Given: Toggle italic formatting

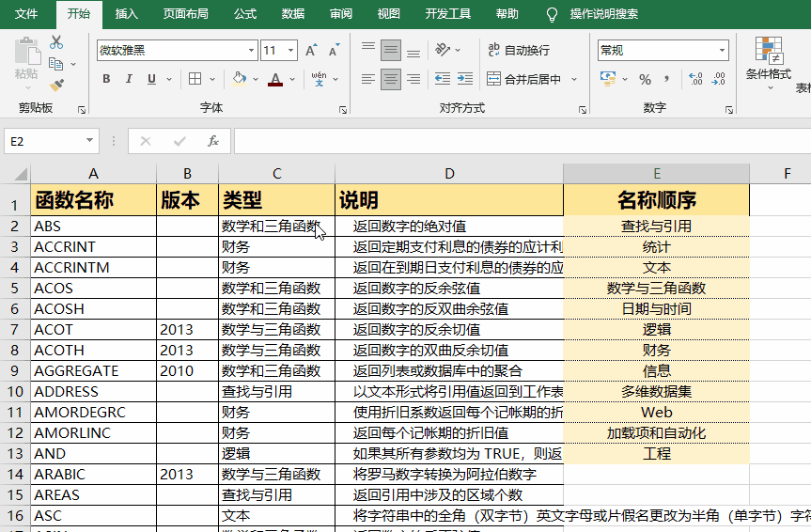Looking at the screenshot, I should tap(129, 80).
